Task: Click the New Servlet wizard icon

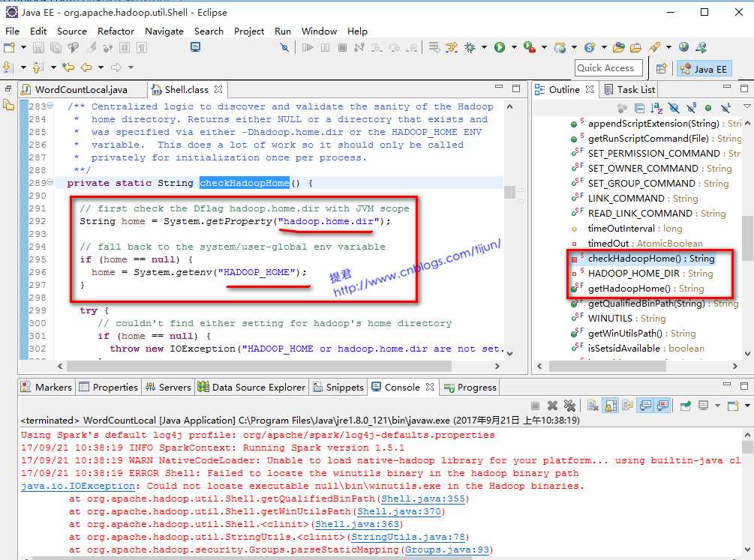Action: [x=590, y=47]
